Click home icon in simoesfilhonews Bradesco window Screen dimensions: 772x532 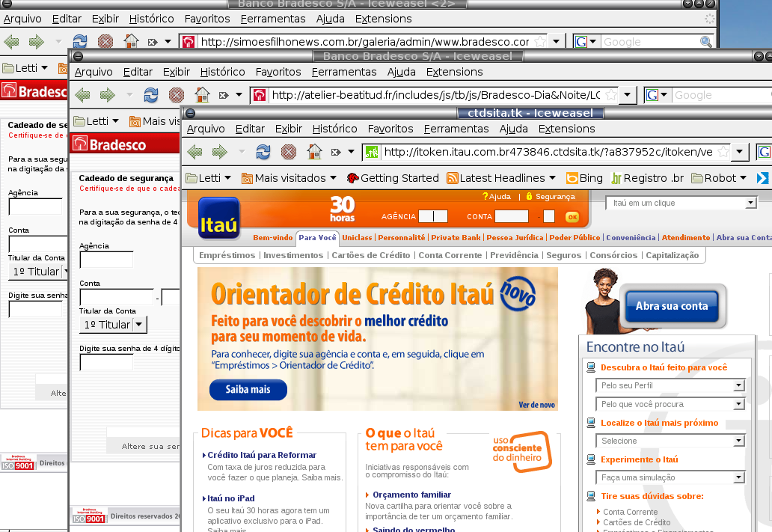coord(131,41)
